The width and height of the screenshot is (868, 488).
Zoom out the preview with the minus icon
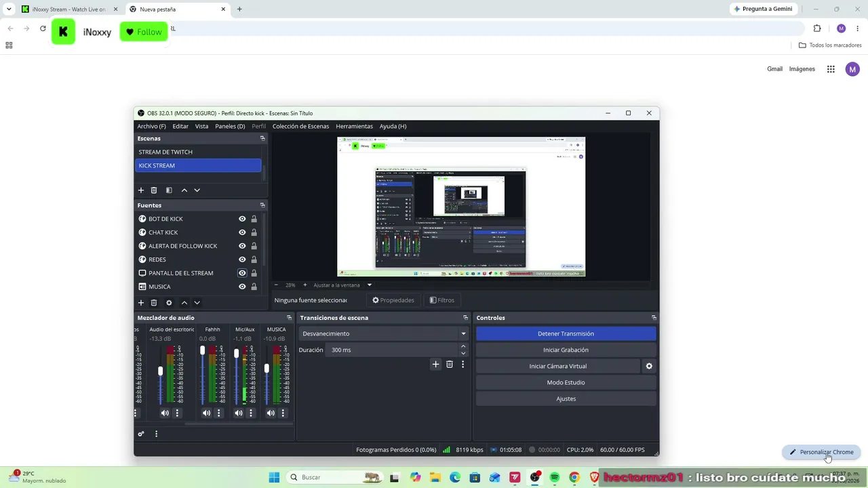point(276,285)
